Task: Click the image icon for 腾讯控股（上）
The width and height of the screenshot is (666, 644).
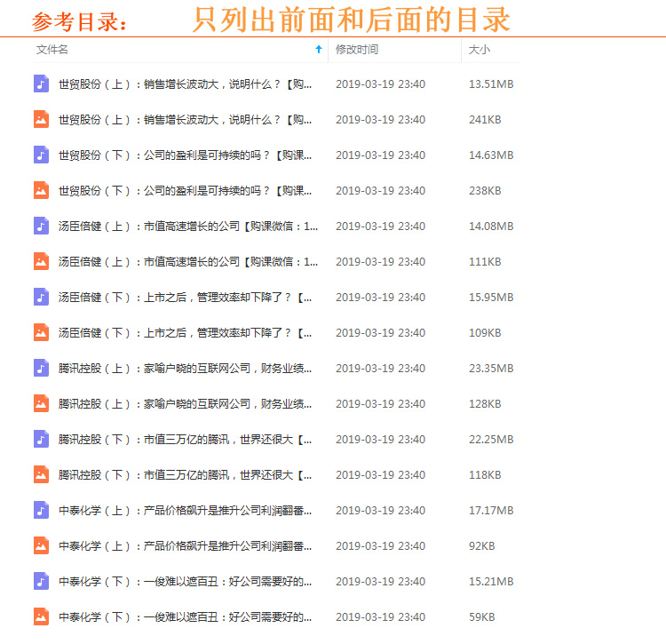Action: coord(41,404)
